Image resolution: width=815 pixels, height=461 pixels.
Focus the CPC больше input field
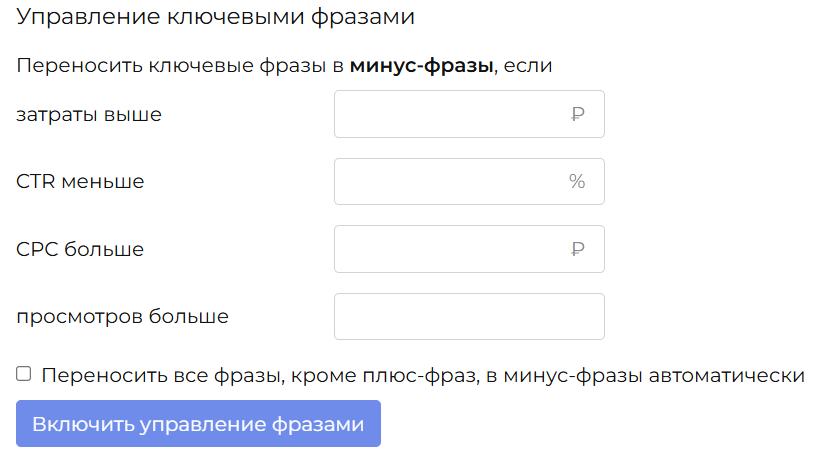click(x=469, y=249)
